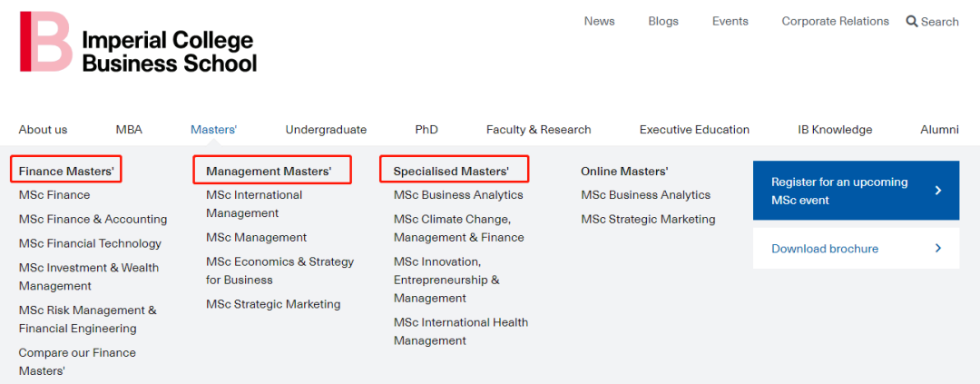The width and height of the screenshot is (980, 384).
Task: Select MSc Finance & Accounting
Action: [x=93, y=219]
